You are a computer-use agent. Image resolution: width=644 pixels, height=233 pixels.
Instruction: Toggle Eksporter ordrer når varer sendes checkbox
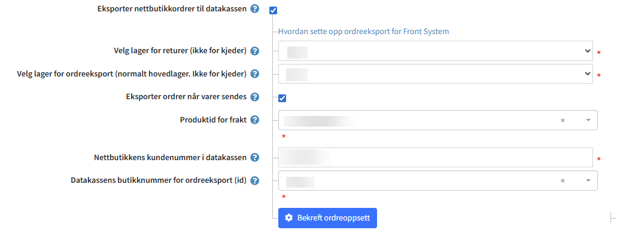tap(282, 98)
